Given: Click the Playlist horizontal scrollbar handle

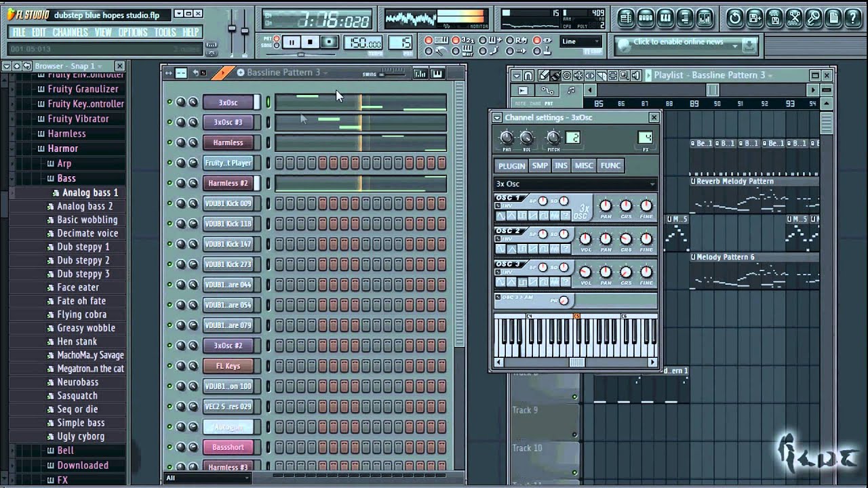Looking at the screenshot, I should [713, 90].
